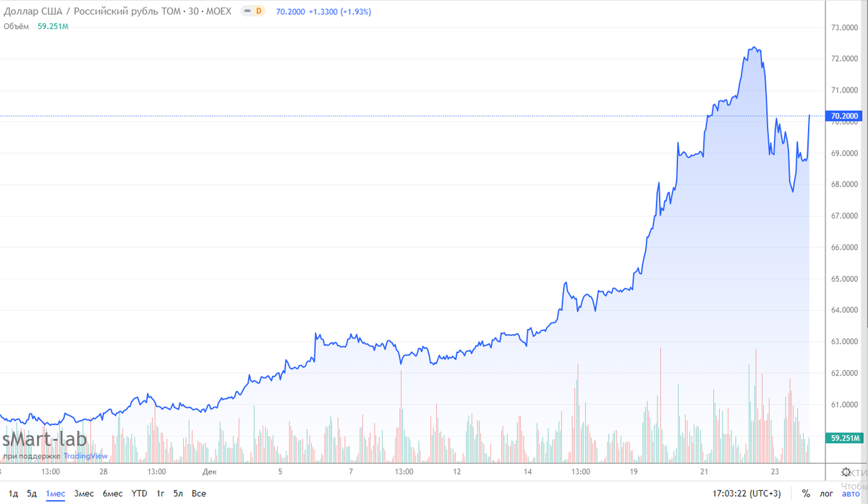Switch chart range to 6мес

point(112,494)
